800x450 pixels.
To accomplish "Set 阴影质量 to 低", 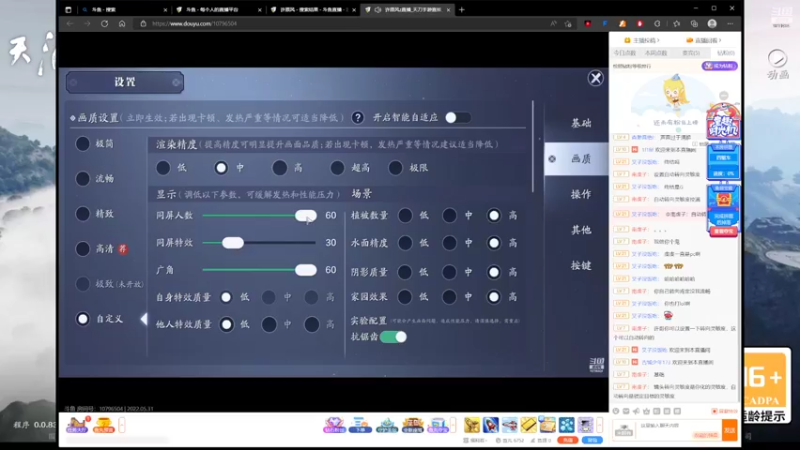I will coord(405,272).
